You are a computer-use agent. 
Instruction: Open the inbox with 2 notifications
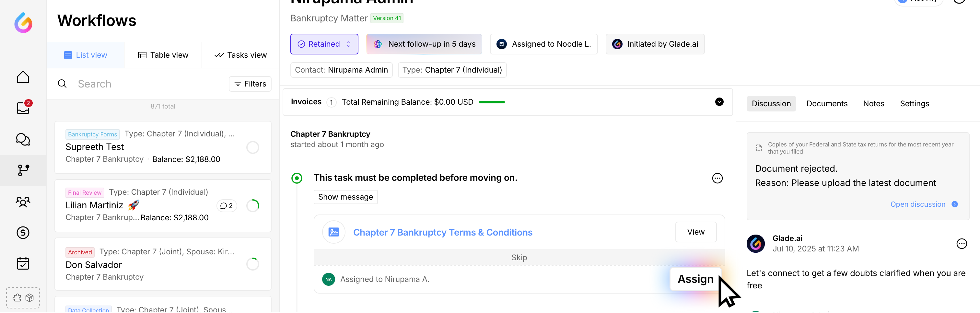pos(23,108)
